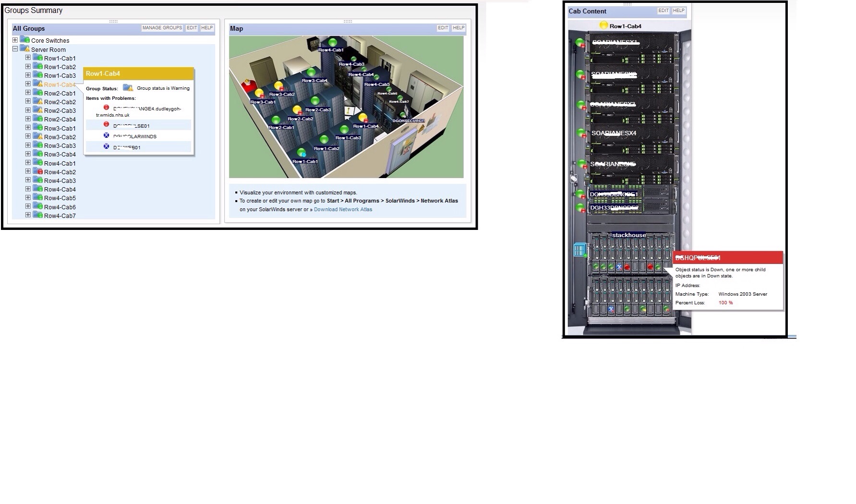856x504 pixels.
Task: Click the Row4-Cab2 red status folder icon
Action: (37, 171)
